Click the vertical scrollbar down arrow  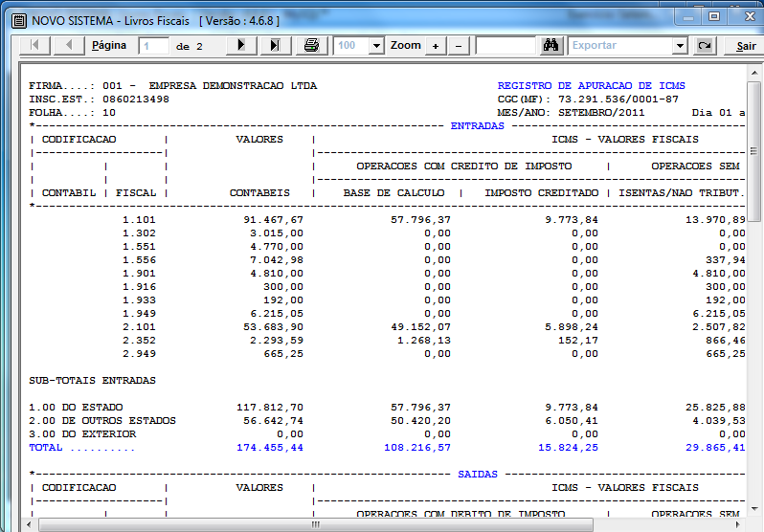[x=754, y=509]
